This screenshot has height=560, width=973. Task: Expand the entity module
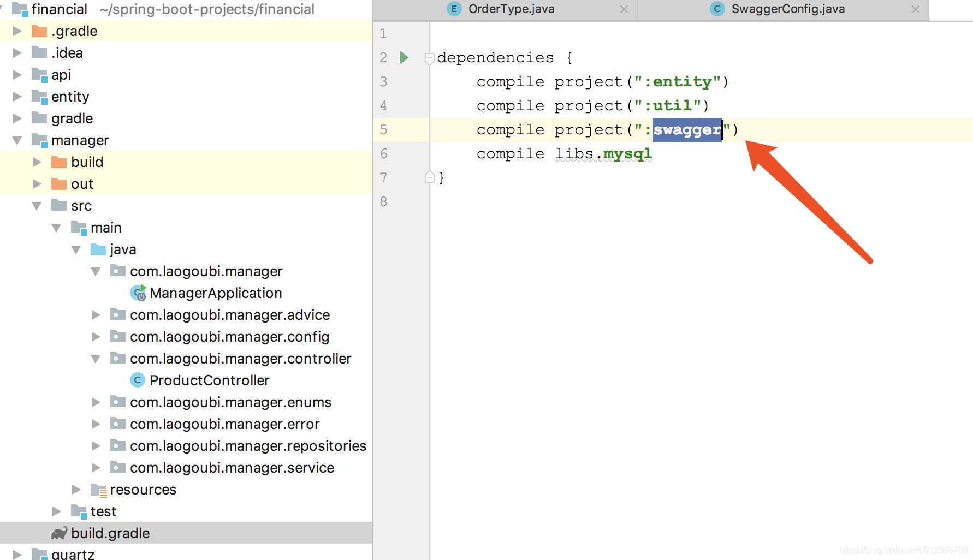(x=17, y=97)
